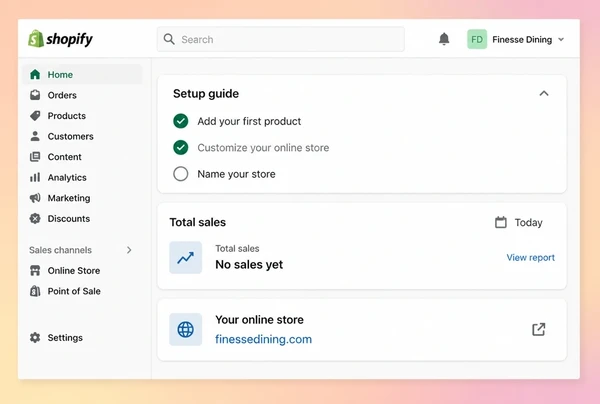This screenshot has height=404, width=600.
Task: Collapse the Setup guide chevron
Action: pos(544,93)
